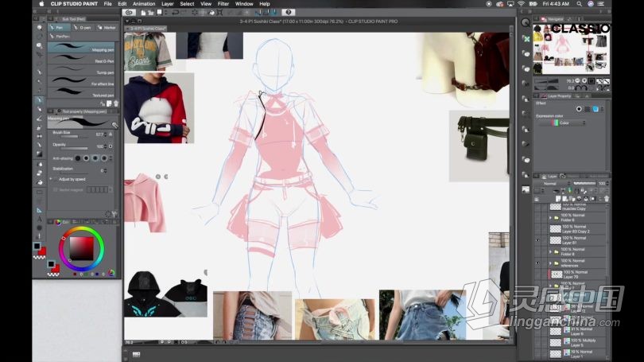Delete layer with Layer panel trash icon
644x362 pixels.
[607, 199]
